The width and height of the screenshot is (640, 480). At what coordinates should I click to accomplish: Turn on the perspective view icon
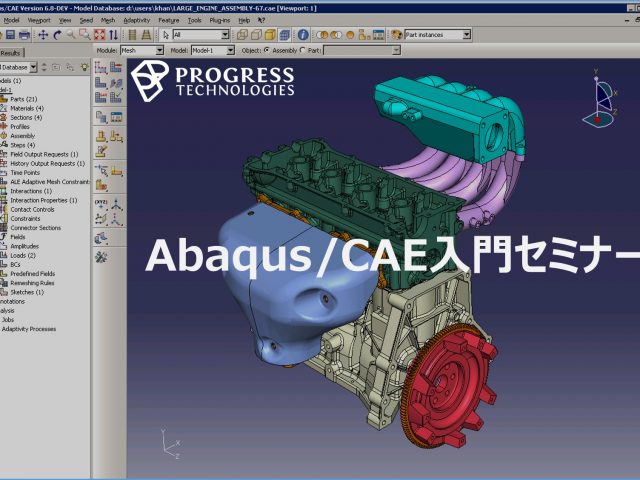[x=146, y=35]
